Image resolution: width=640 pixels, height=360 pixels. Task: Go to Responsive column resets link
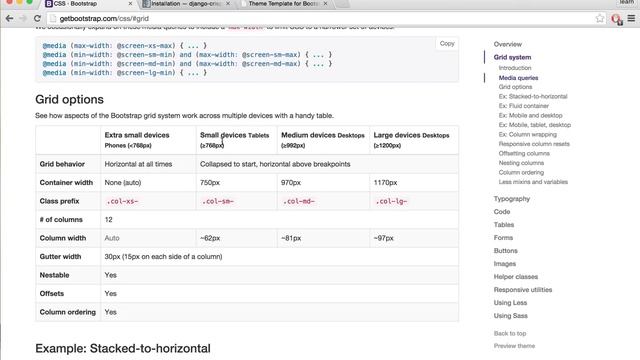534,144
